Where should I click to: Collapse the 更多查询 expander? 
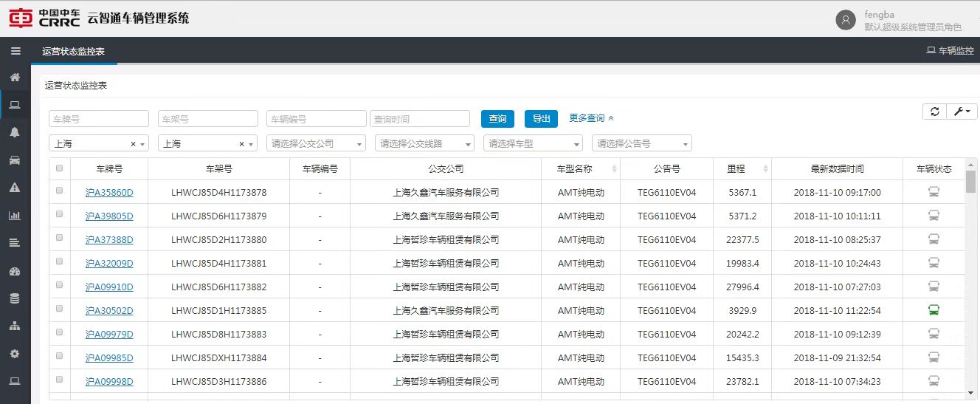[592, 118]
